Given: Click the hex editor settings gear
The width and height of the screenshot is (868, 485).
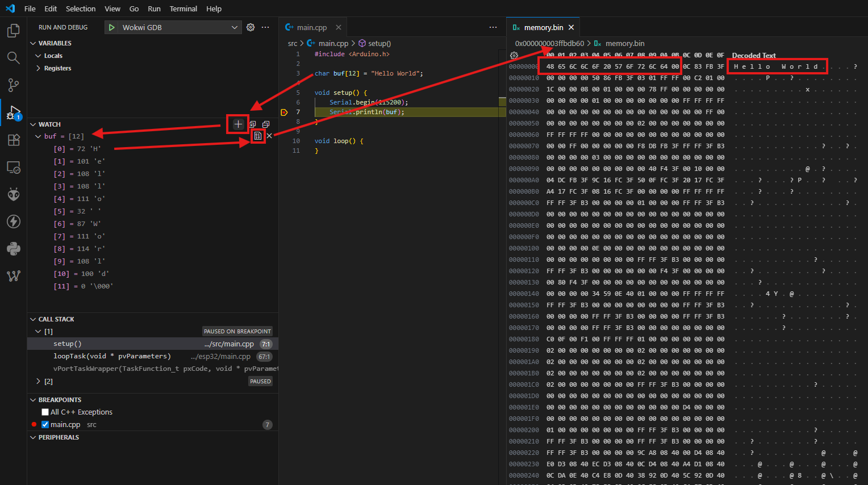Looking at the screenshot, I should tap(514, 56).
